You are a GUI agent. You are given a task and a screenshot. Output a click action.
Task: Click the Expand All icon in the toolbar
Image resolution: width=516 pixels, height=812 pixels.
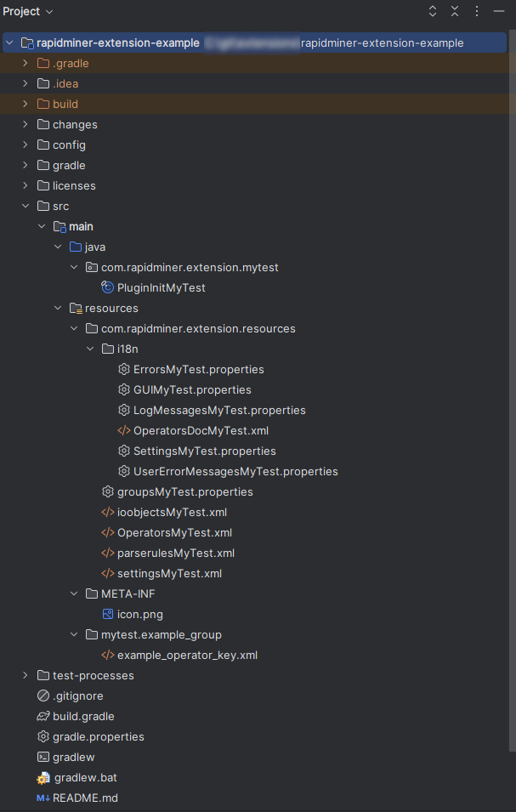click(432, 11)
